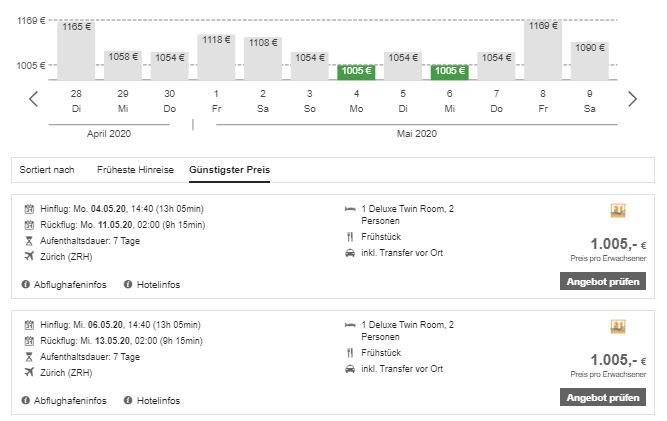Select the green 1005 € bar for Wednesday 6
Image resolution: width=667 pixels, height=421 pixels.
pos(449,71)
